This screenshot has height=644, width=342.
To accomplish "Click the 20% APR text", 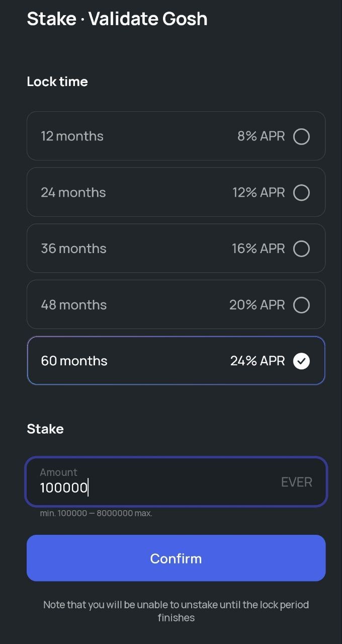I will point(257,305).
